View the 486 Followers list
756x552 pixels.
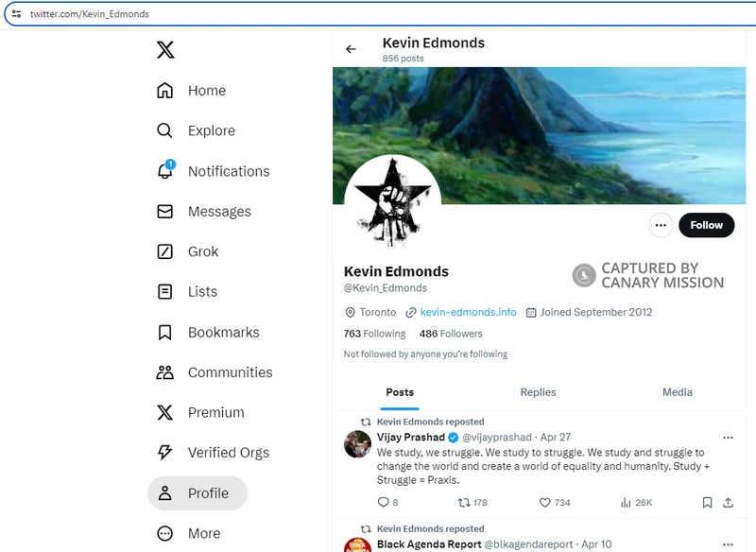coord(451,334)
